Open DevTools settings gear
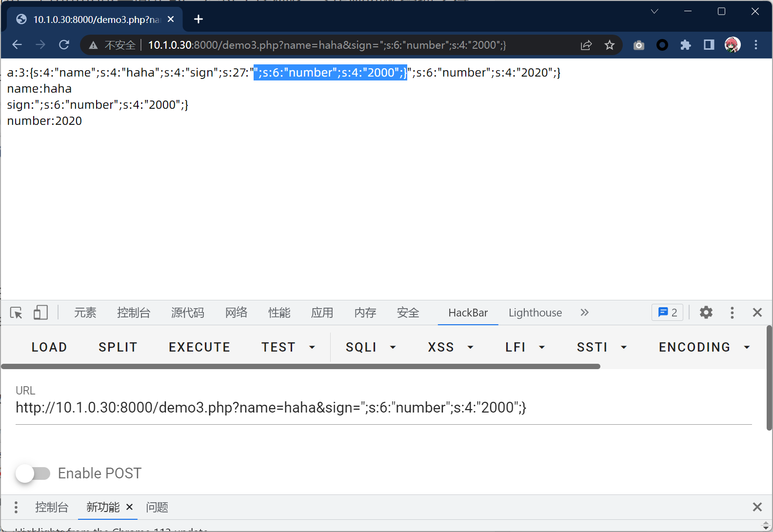The height and width of the screenshot is (532, 773). click(706, 313)
